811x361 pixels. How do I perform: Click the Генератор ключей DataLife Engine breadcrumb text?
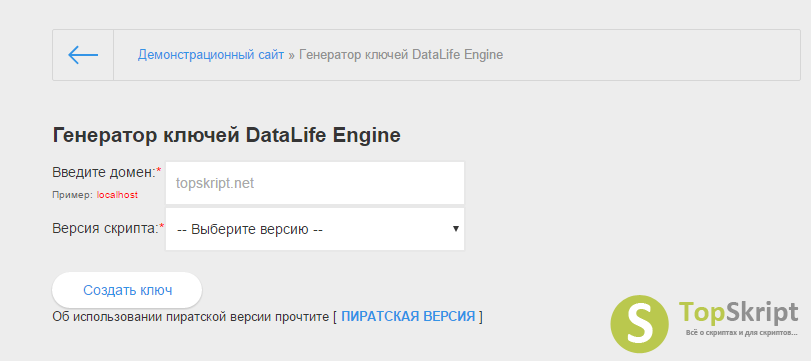click(401, 55)
